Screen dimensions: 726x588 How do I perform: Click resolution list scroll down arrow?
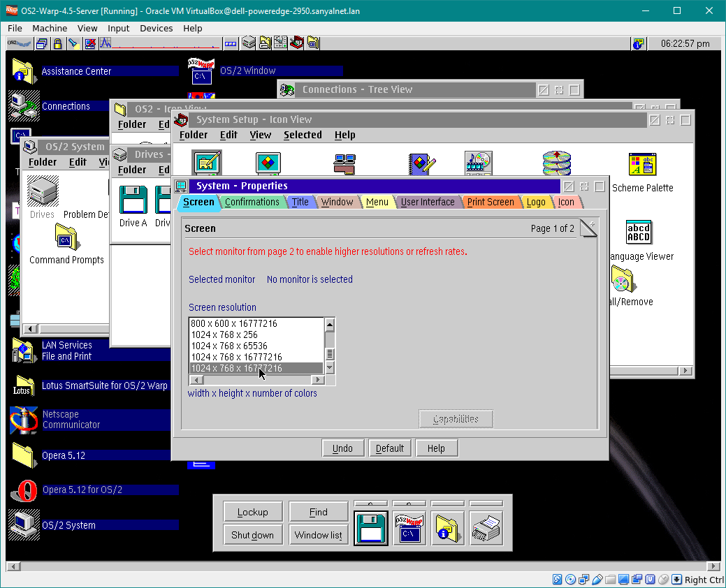point(330,368)
